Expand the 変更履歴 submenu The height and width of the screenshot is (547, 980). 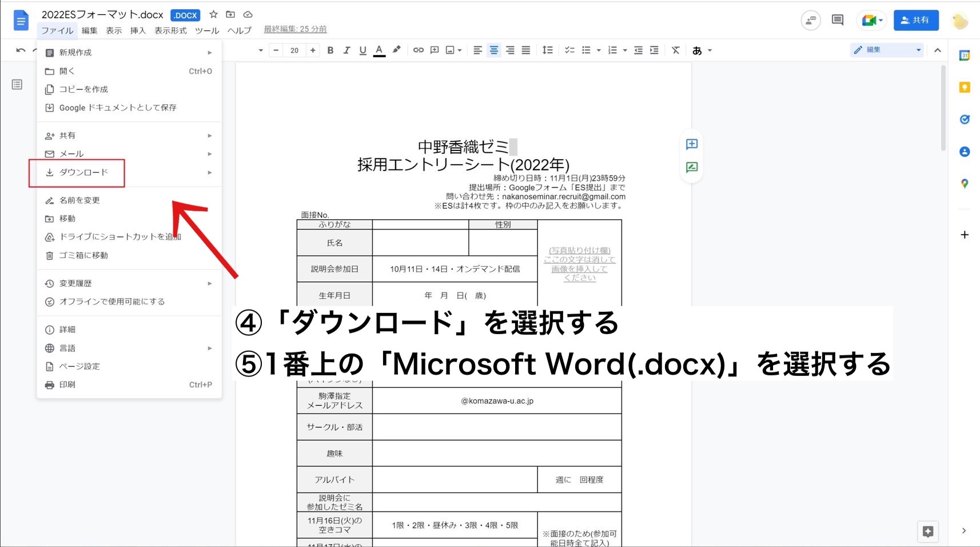tap(129, 283)
